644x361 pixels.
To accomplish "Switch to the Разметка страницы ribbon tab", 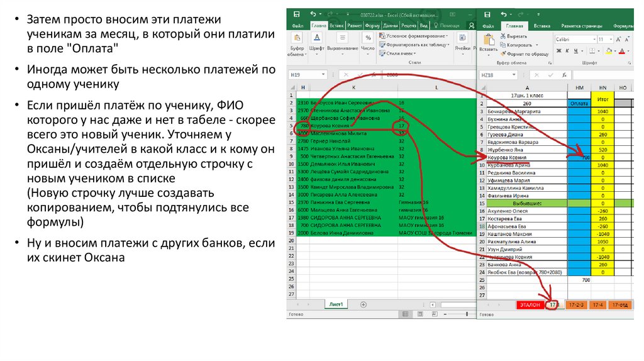I will point(582,26).
